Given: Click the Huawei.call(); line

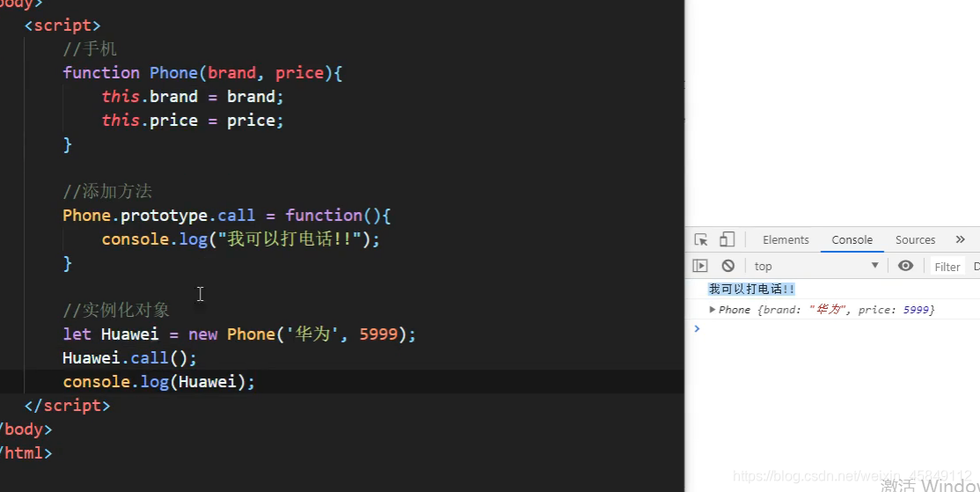Looking at the screenshot, I should [x=129, y=357].
